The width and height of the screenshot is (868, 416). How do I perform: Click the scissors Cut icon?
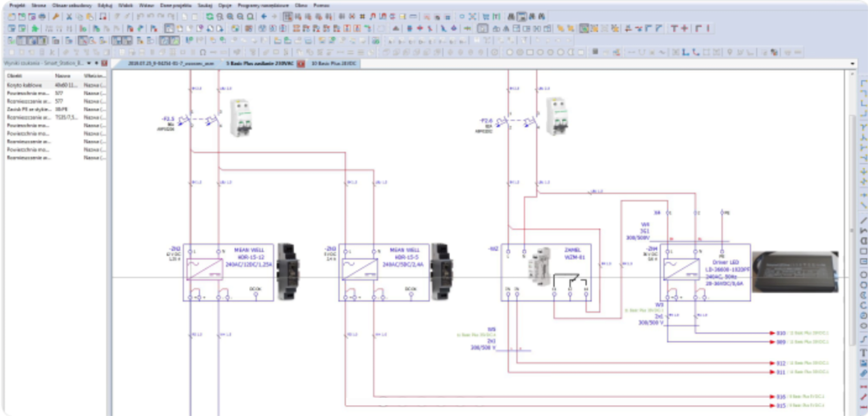[69, 16]
